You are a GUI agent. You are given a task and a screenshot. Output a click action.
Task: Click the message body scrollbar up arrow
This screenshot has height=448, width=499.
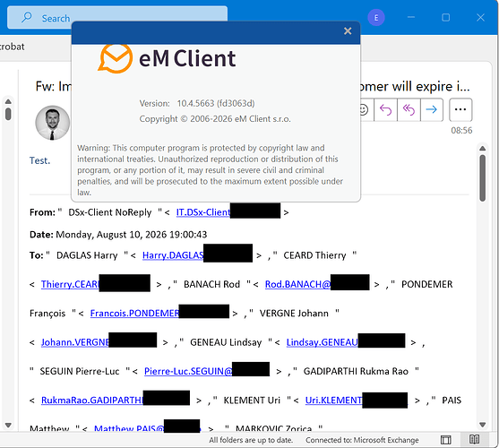click(x=483, y=148)
